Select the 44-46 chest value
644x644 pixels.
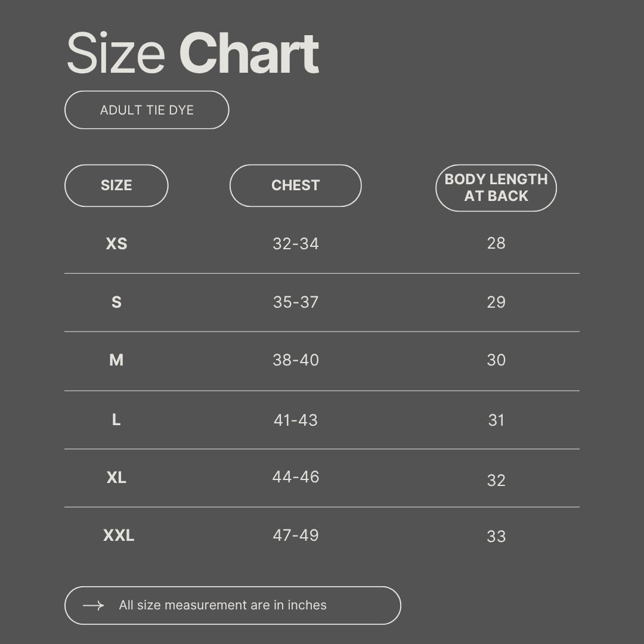click(295, 477)
